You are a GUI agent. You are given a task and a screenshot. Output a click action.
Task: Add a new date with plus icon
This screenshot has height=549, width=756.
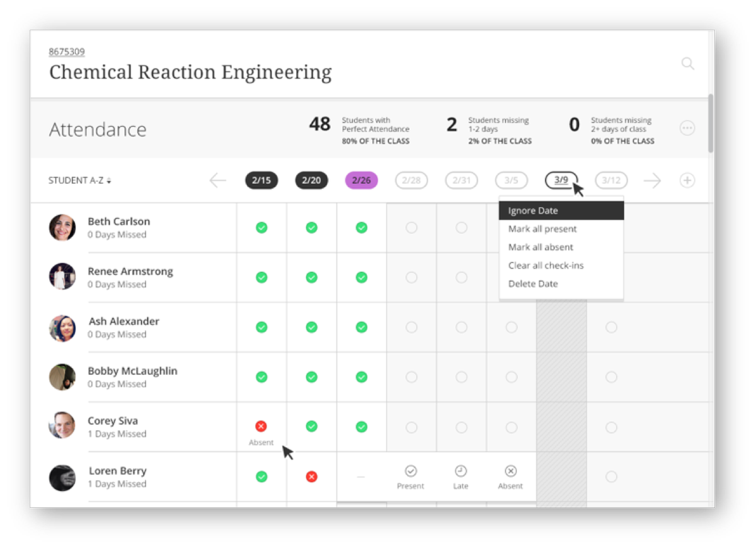[687, 181]
